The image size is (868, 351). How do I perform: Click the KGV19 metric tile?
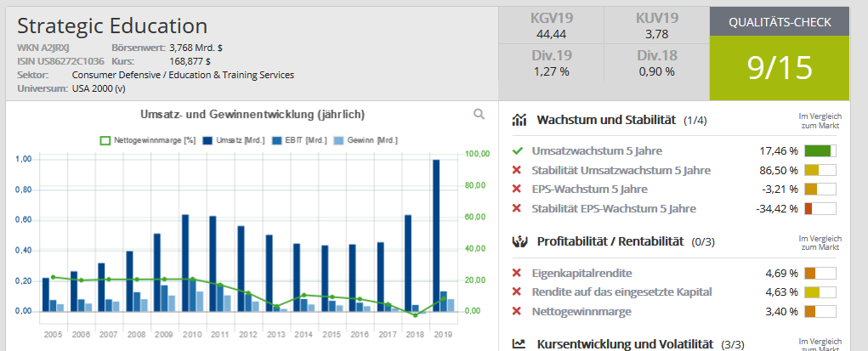click(552, 25)
